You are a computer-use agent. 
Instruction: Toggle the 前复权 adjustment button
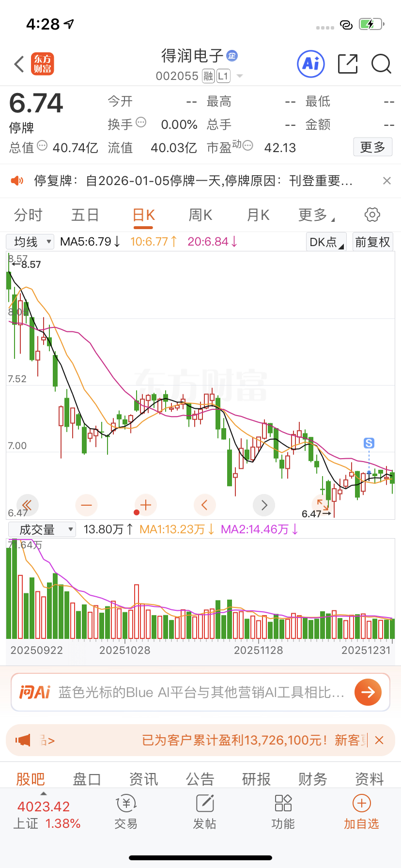(372, 242)
